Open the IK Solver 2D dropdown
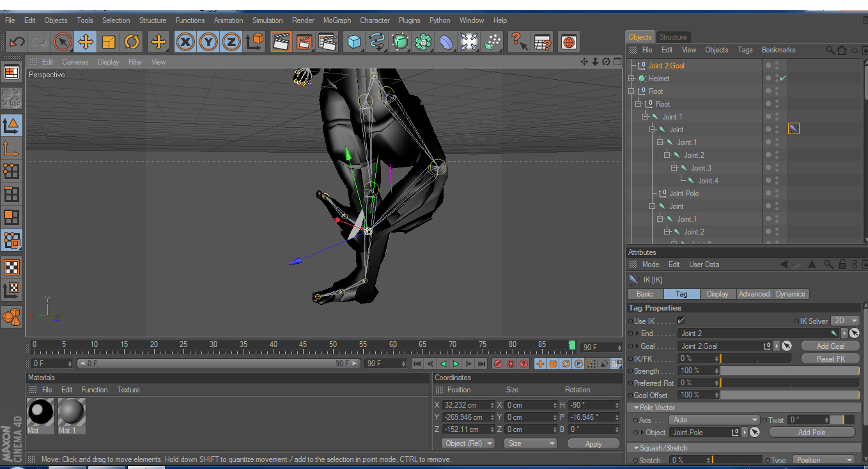Viewport: 868px width, 469px height. point(846,321)
